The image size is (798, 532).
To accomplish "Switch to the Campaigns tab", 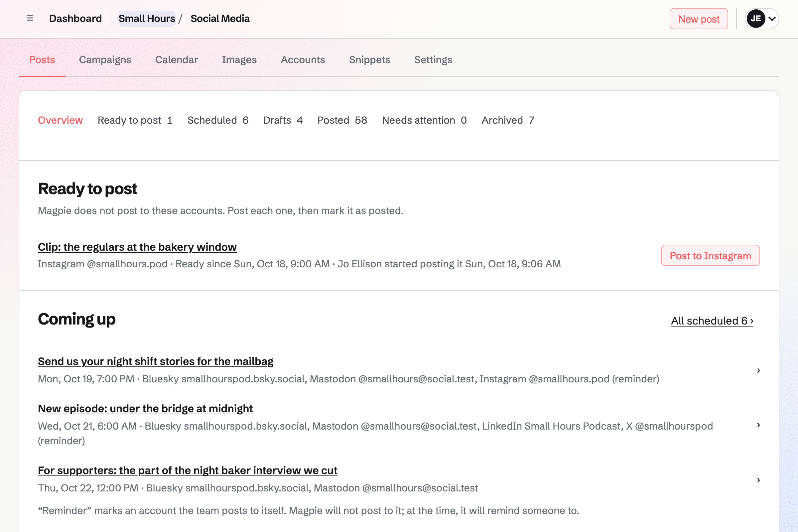I will tap(105, 60).
